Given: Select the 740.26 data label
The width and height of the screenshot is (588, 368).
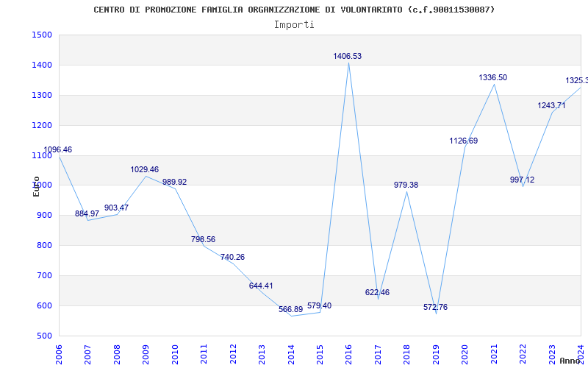Looking at the screenshot, I should click(x=232, y=257).
